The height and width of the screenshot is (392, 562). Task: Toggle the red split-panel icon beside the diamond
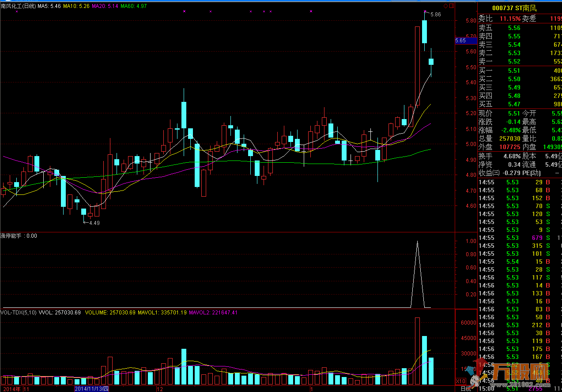[x=451, y=6]
